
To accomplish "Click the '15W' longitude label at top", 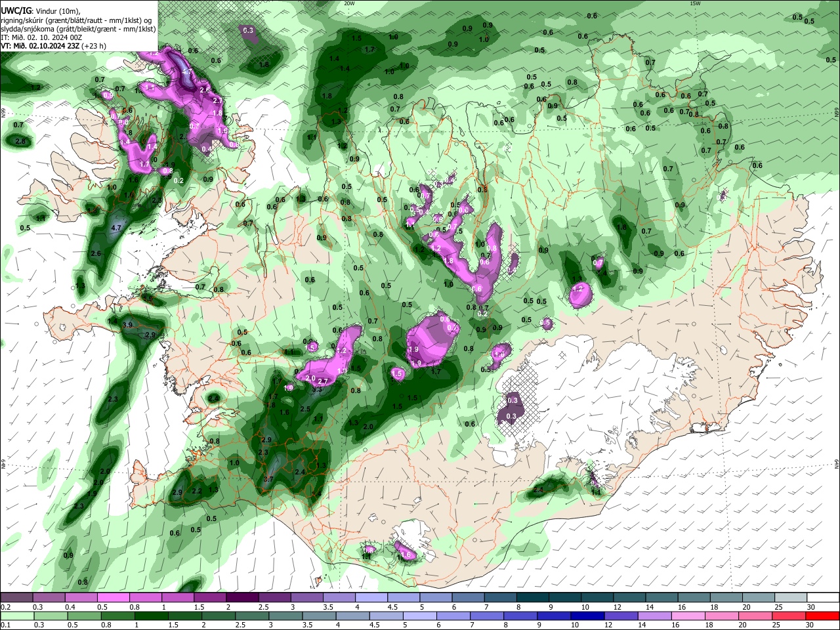I will [695, 3].
